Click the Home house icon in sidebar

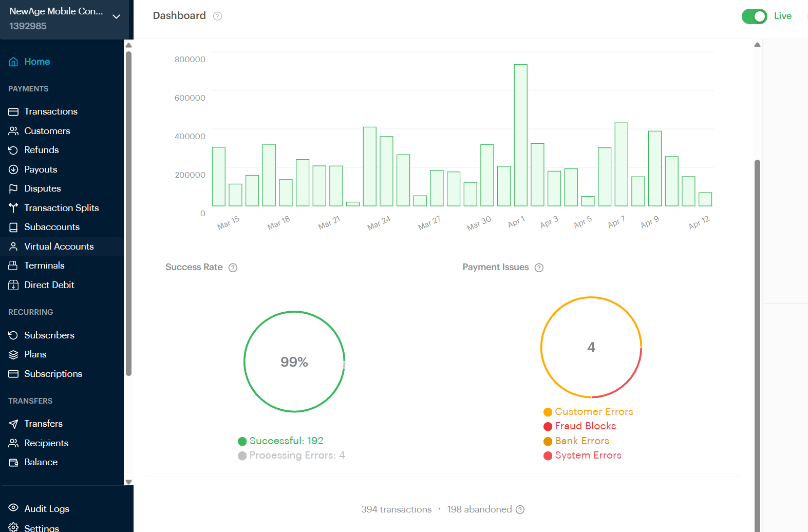pos(13,62)
